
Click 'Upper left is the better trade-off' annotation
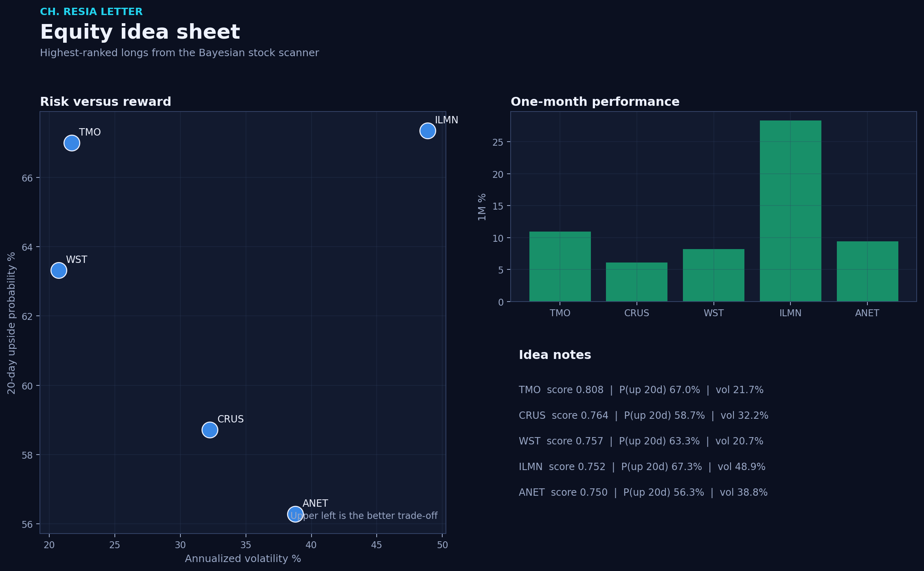(364, 516)
